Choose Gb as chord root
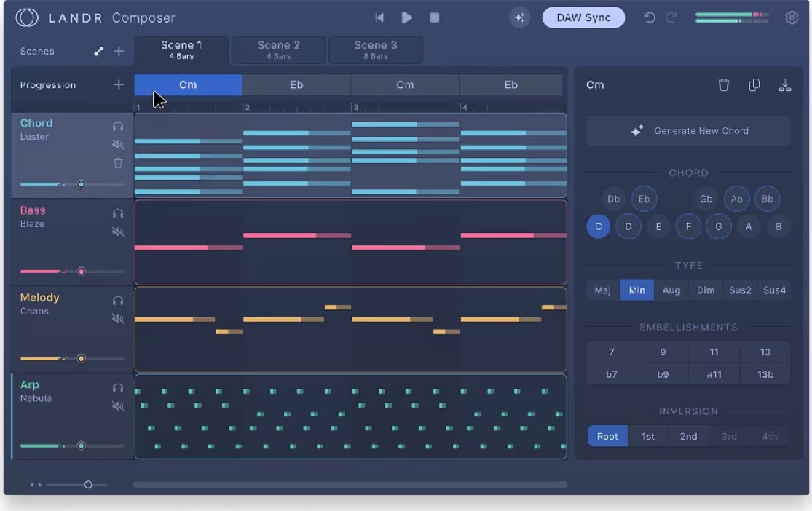Image resolution: width=812 pixels, height=511 pixels. (706, 199)
